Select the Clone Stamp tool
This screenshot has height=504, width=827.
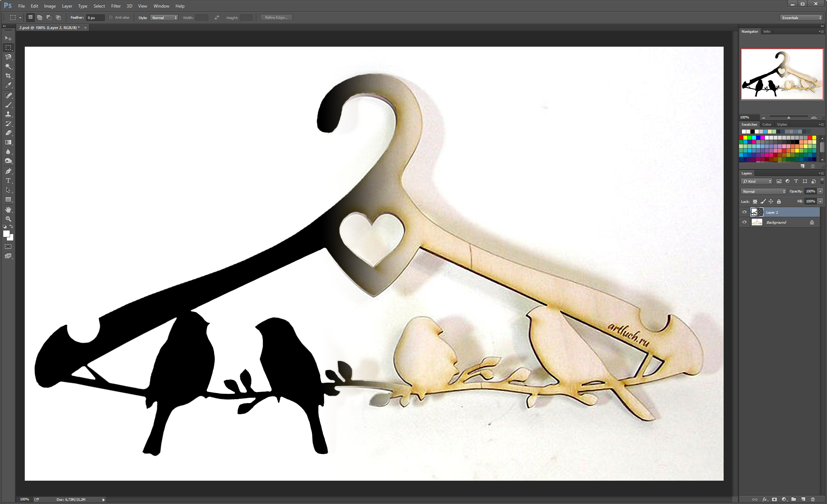coord(8,114)
